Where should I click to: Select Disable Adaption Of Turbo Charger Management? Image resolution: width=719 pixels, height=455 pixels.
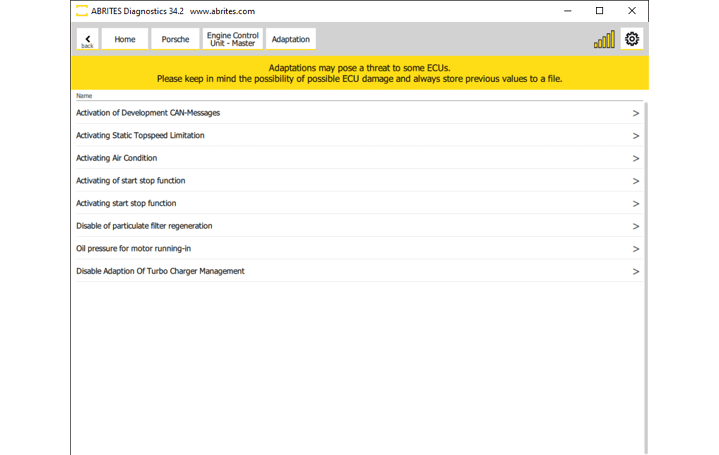160,271
